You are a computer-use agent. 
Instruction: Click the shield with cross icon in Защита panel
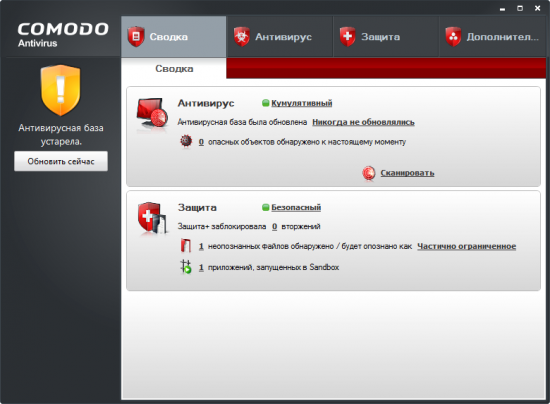(x=152, y=218)
